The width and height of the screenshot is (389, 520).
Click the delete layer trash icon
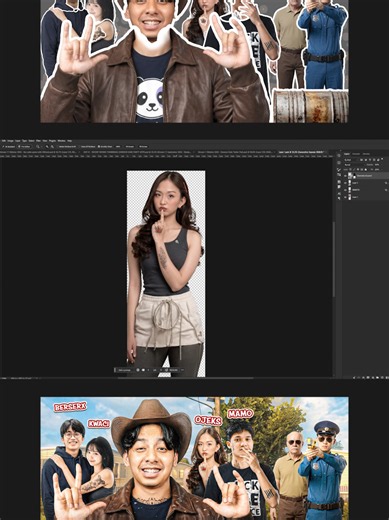(x=387, y=378)
